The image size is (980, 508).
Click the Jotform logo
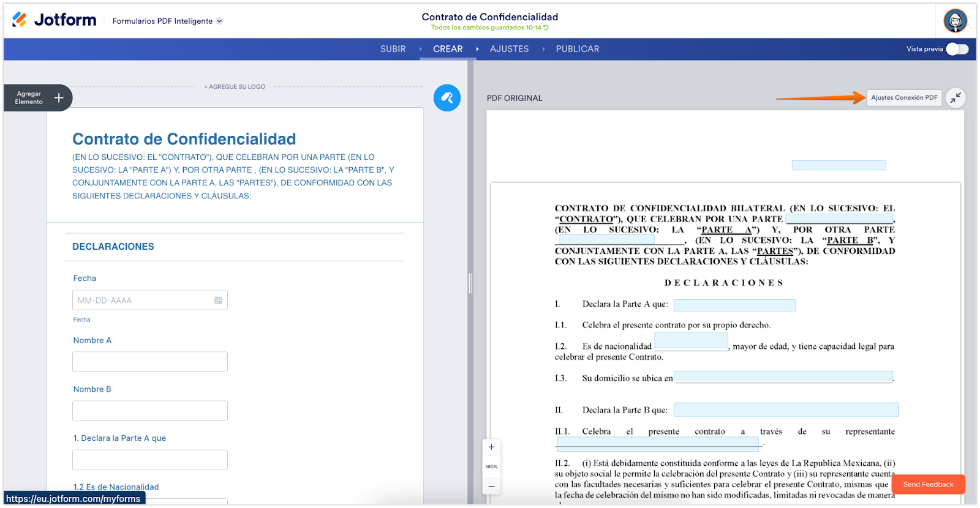pos(54,20)
